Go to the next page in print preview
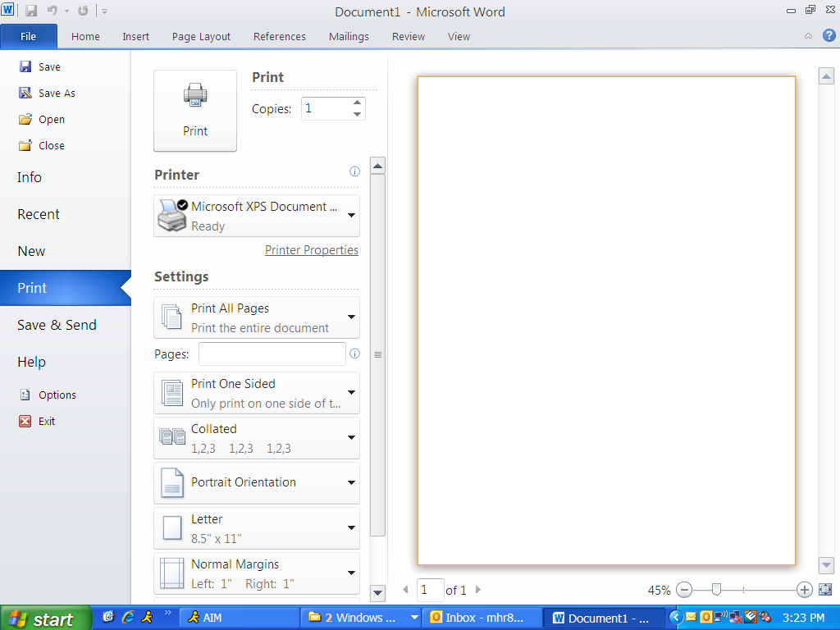 (478, 590)
